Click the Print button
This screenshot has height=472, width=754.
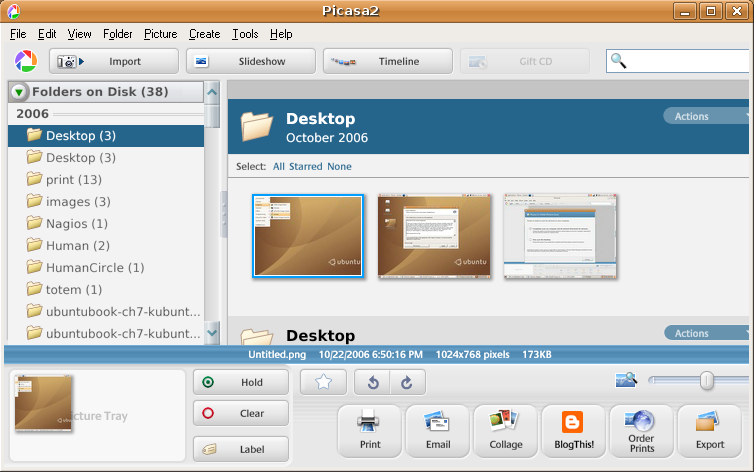[370, 431]
